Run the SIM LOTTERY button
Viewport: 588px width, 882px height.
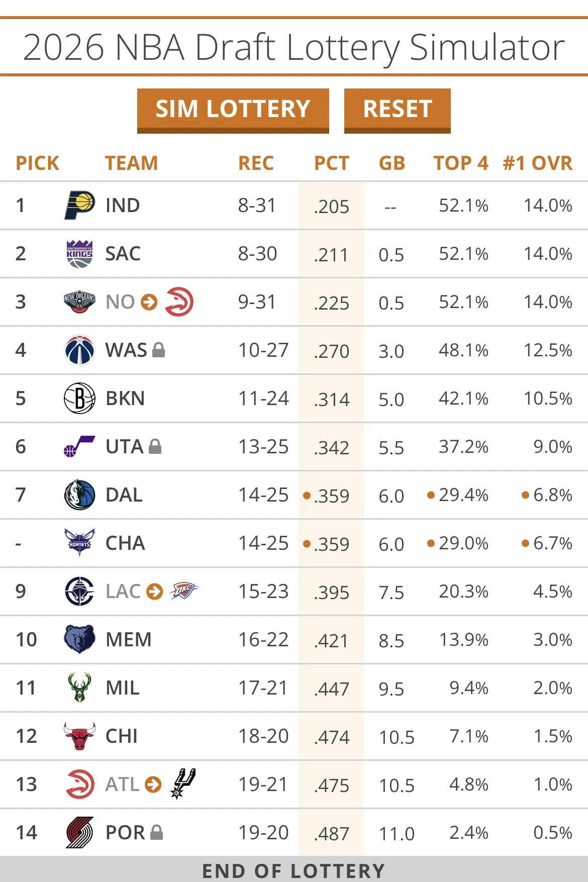(x=233, y=111)
